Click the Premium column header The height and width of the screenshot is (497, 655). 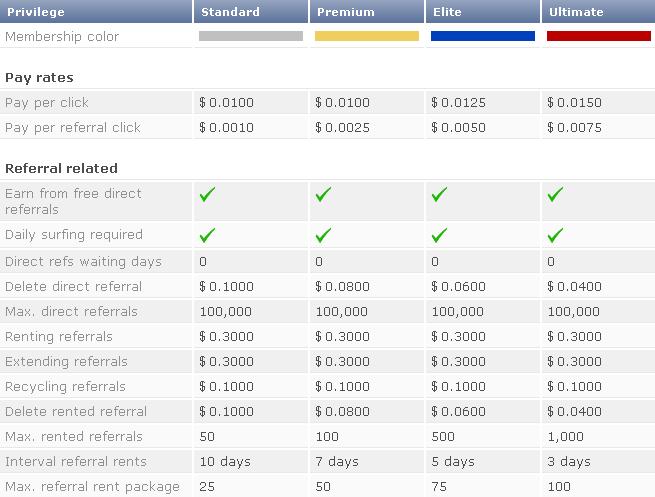click(366, 11)
